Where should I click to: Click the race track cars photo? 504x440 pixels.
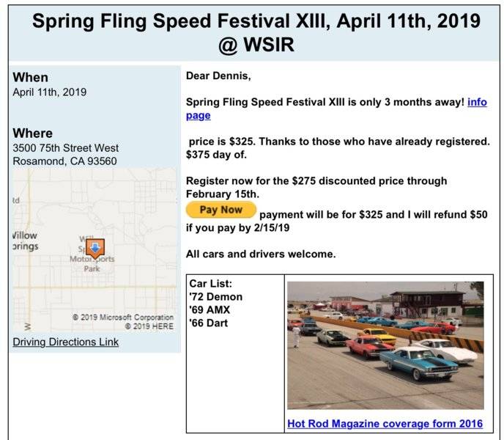385,345
